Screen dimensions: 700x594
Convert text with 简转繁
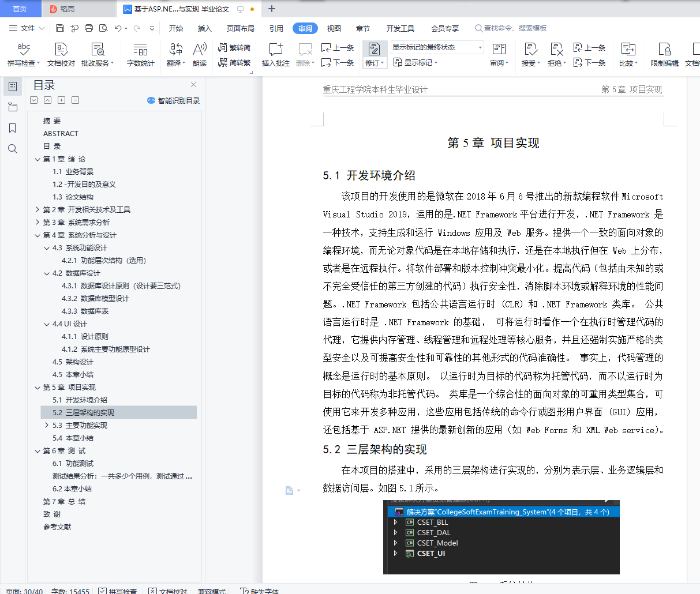tap(234, 62)
